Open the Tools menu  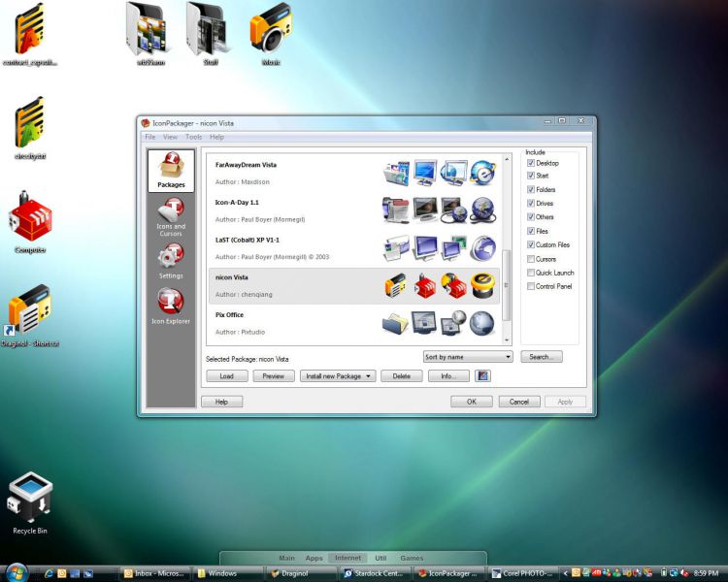pyautogui.click(x=193, y=137)
